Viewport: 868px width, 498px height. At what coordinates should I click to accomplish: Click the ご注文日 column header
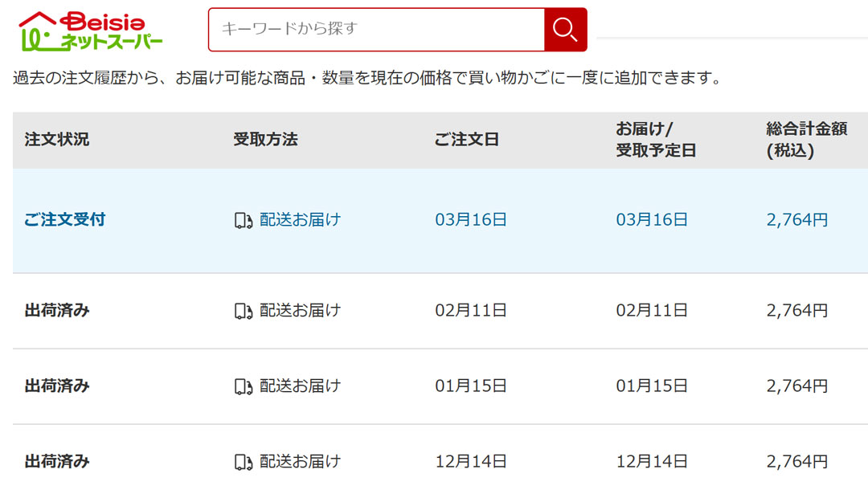[467, 140]
